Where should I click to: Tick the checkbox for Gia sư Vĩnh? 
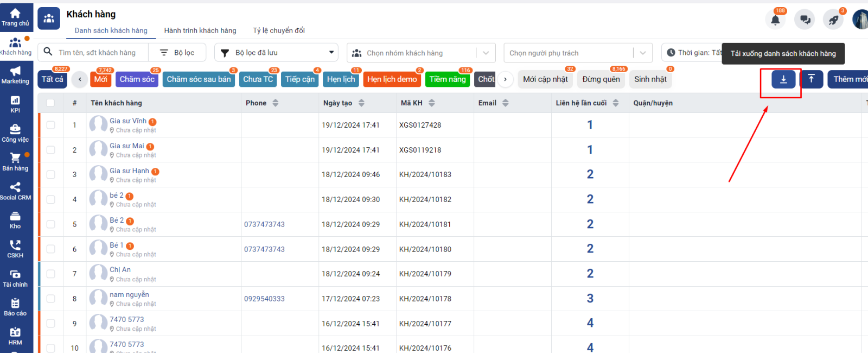tap(50, 125)
